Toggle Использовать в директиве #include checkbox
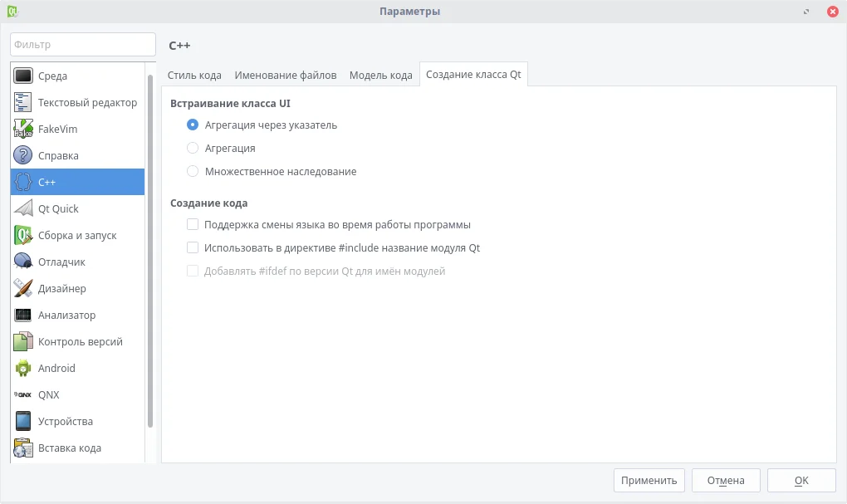The width and height of the screenshot is (847, 504). click(x=193, y=247)
